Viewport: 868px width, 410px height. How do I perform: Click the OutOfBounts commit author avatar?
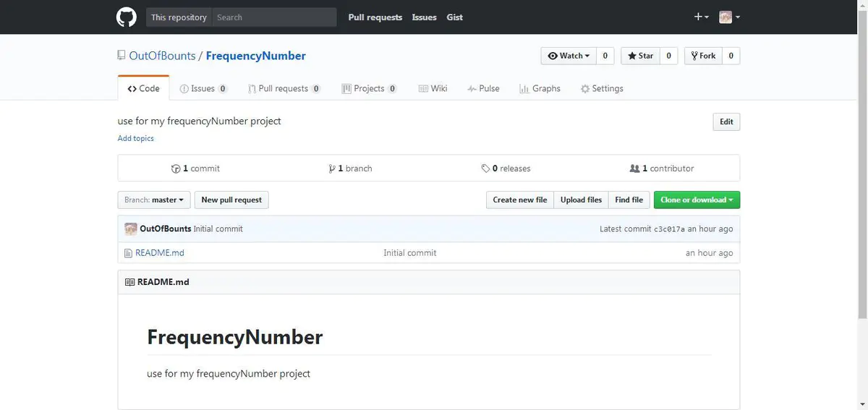131,229
